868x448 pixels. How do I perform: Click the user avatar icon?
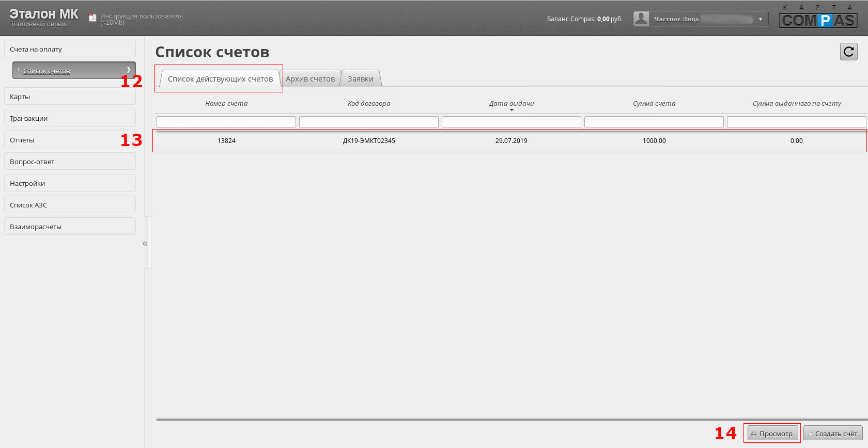[x=641, y=19]
